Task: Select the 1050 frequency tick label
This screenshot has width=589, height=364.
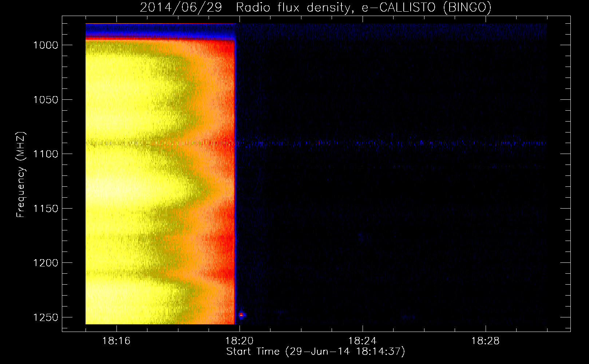Action: tap(46, 100)
